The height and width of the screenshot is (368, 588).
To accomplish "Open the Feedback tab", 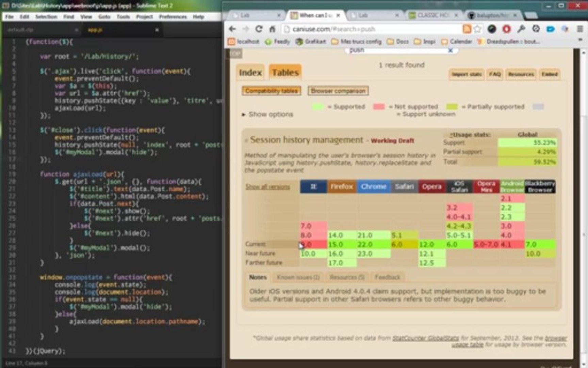I will (387, 277).
